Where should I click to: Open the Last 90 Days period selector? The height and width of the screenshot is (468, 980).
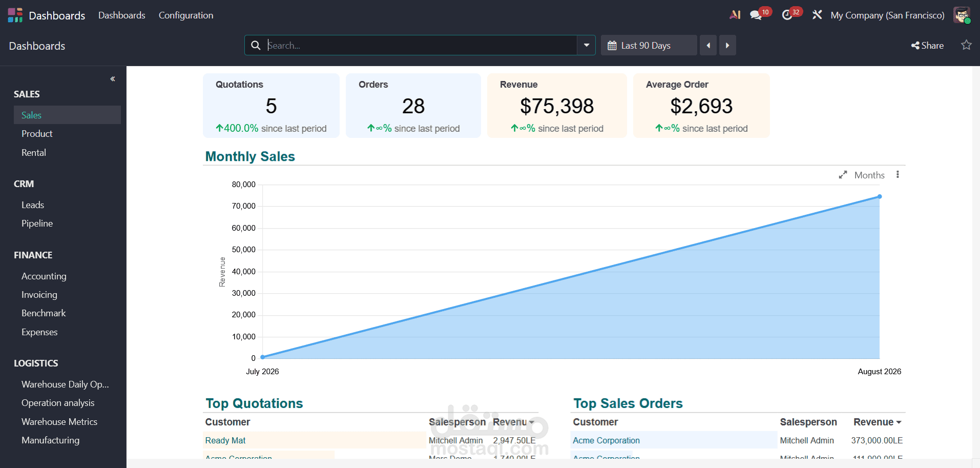[x=649, y=46]
